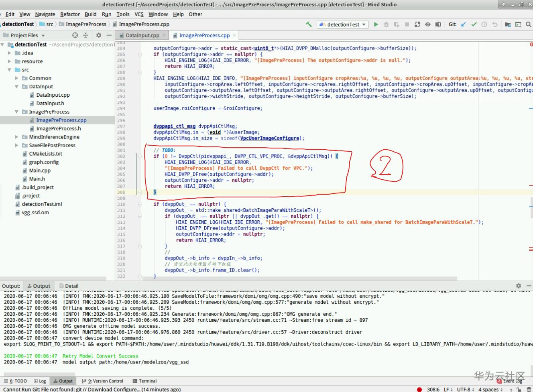Open the Version Control tool window
The height and width of the screenshot is (392, 533).
(102, 381)
